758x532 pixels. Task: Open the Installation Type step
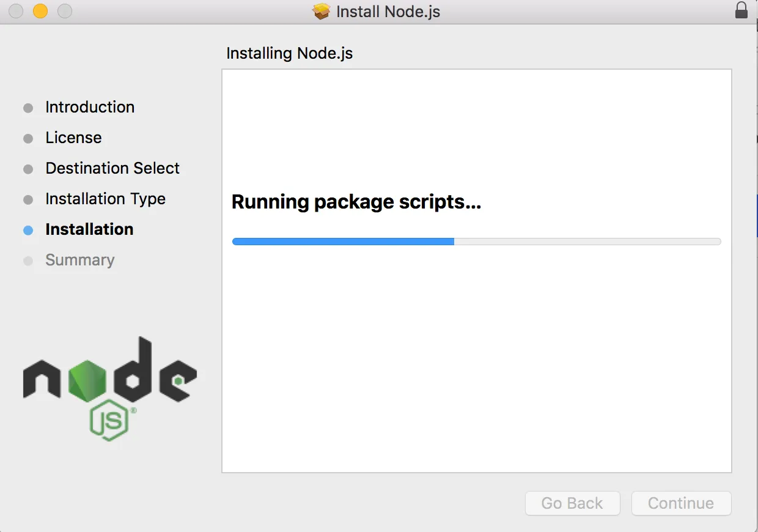pyautogui.click(x=105, y=199)
